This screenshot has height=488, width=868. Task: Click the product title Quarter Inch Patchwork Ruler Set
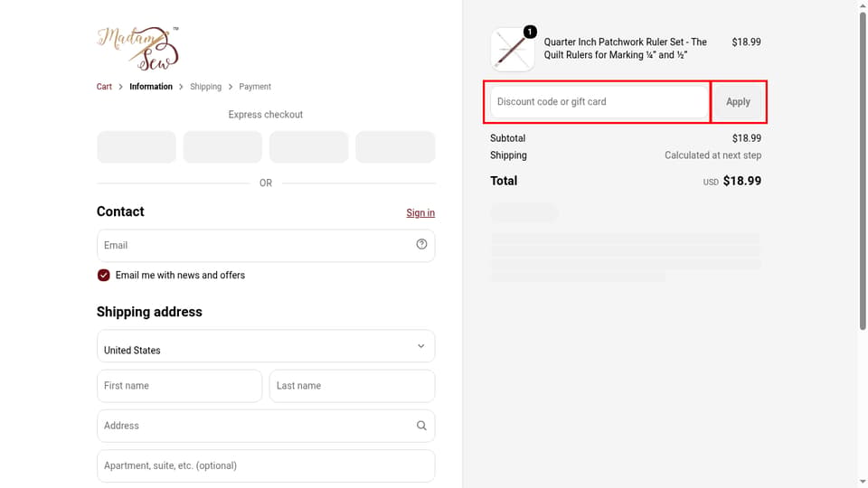coord(625,49)
